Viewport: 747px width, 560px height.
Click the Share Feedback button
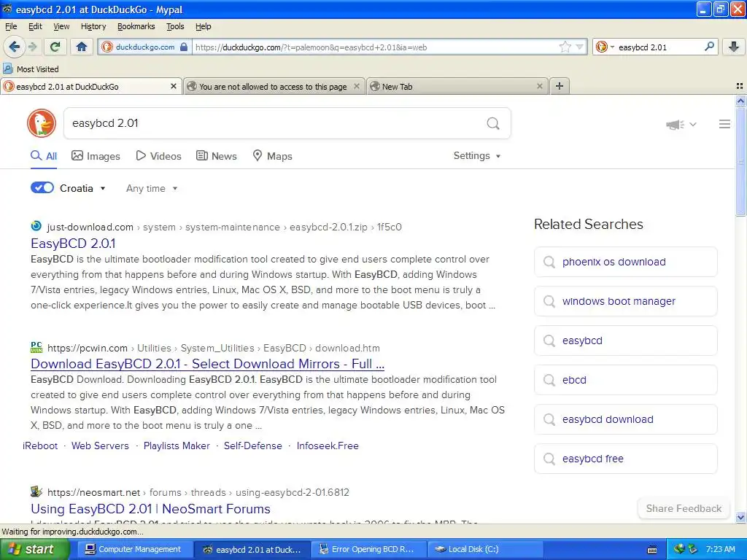pyautogui.click(x=684, y=508)
